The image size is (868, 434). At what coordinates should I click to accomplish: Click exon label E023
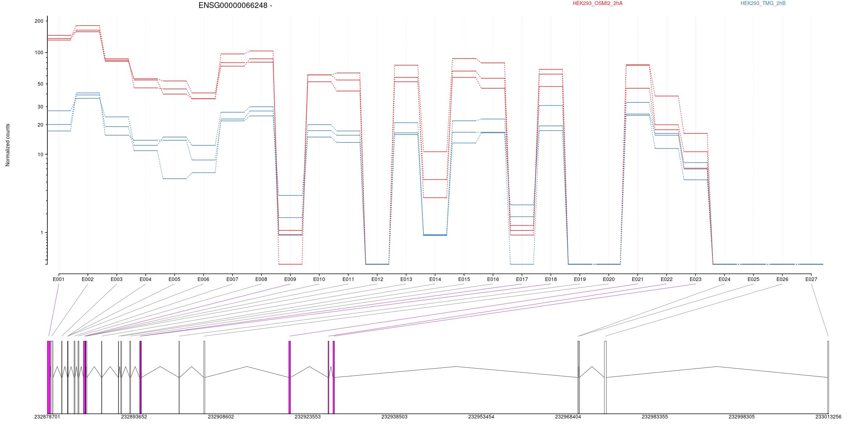pyautogui.click(x=695, y=279)
